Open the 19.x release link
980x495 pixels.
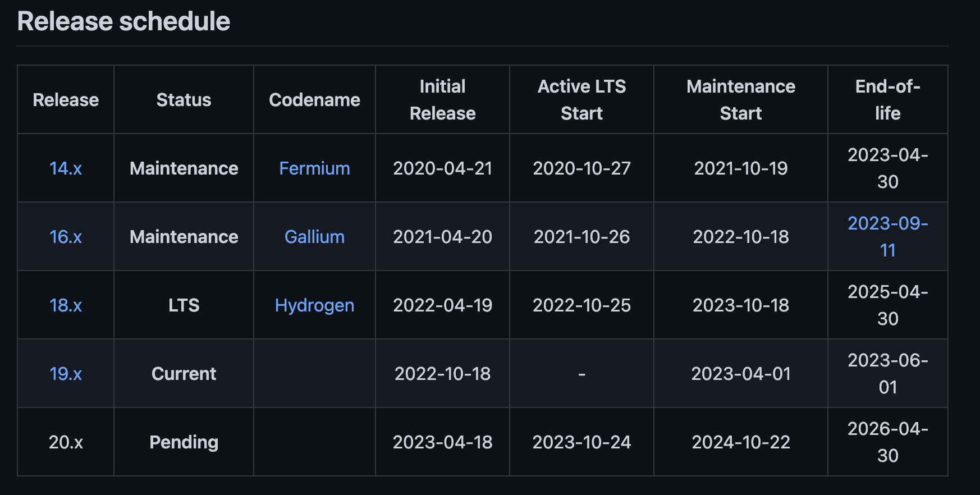coord(66,374)
